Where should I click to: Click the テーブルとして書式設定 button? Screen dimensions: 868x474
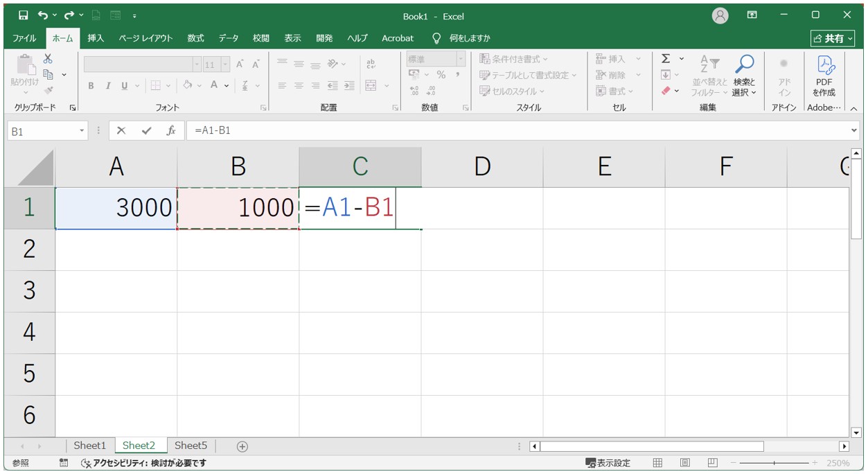tap(528, 75)
